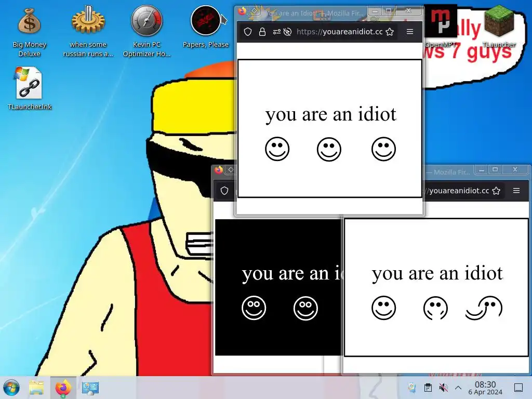The image size is (532, 399).
Task: Click the pin diamond button in top window titlebar
Action: (254, 11)
